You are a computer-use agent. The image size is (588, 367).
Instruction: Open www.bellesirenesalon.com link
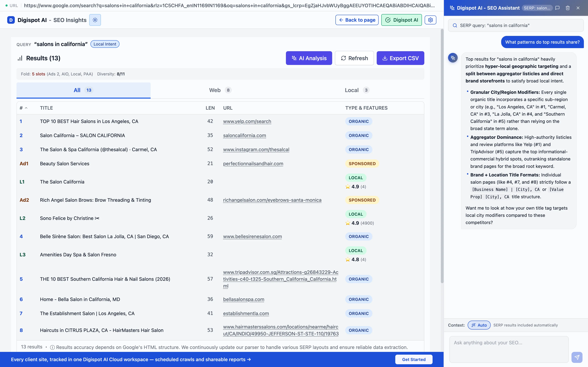252,236
